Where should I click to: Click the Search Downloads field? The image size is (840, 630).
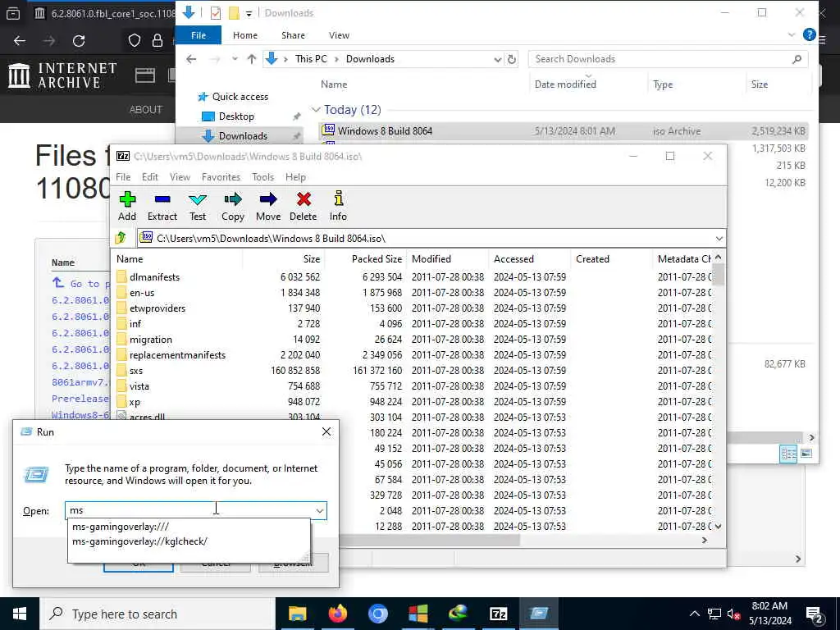coord(668,59)
